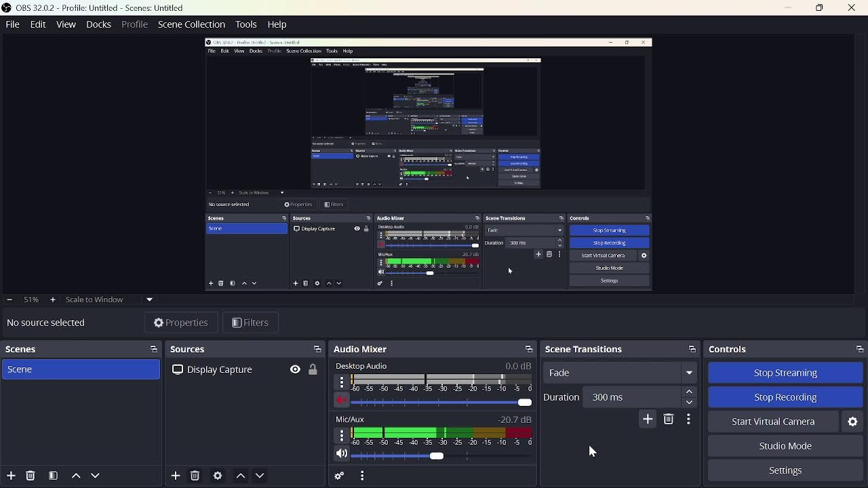Move scene up arrow in Scenes panel
Screen dimensions: 868x488
click(x=76, y=476)
